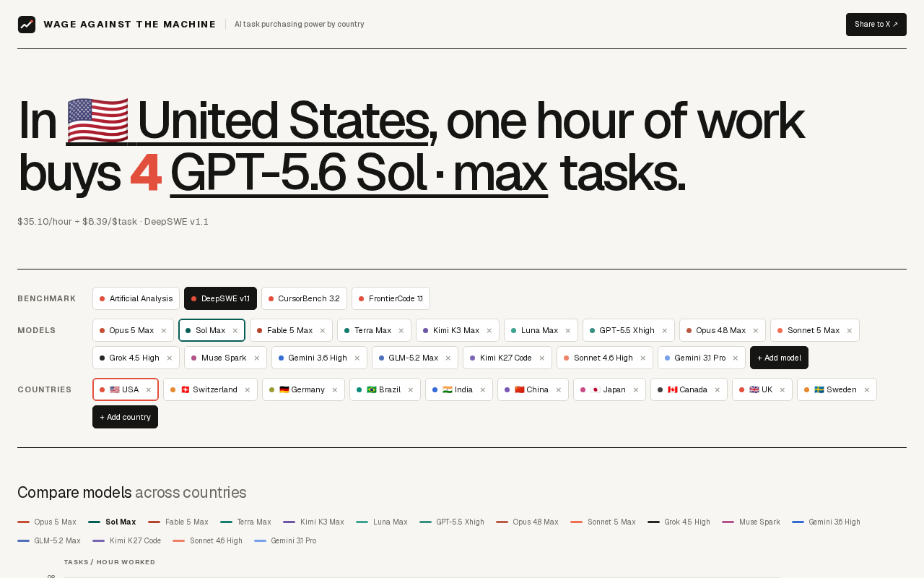Remove India from countries

483,389
